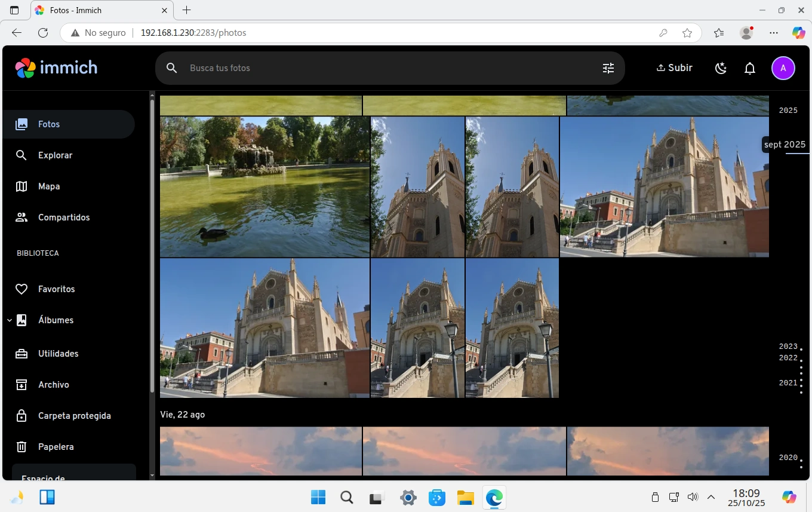Open Carpeta protegida locked folder
The image size is (812, 512).
74,416
